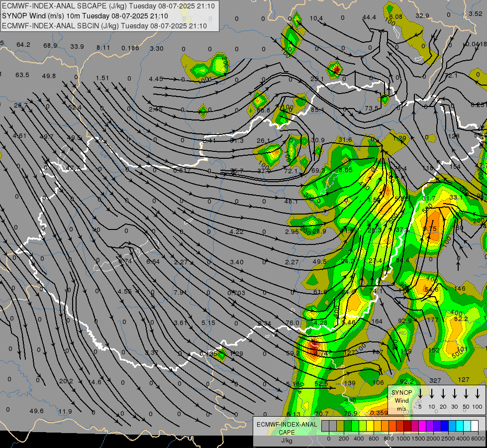Click the 'ECMWF-INDEX-ANAL CAPE J/kg' legend label
487x448 pixels.
(x=287, y=432)
